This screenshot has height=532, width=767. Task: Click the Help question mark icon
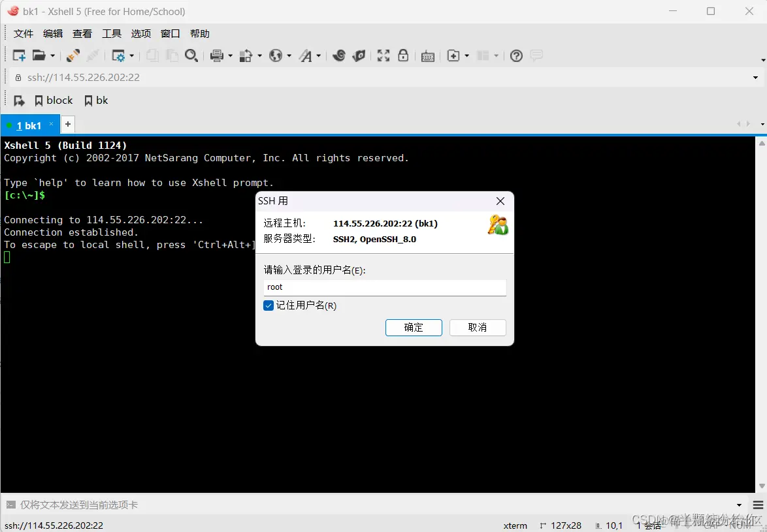click(x=516, y=55)
